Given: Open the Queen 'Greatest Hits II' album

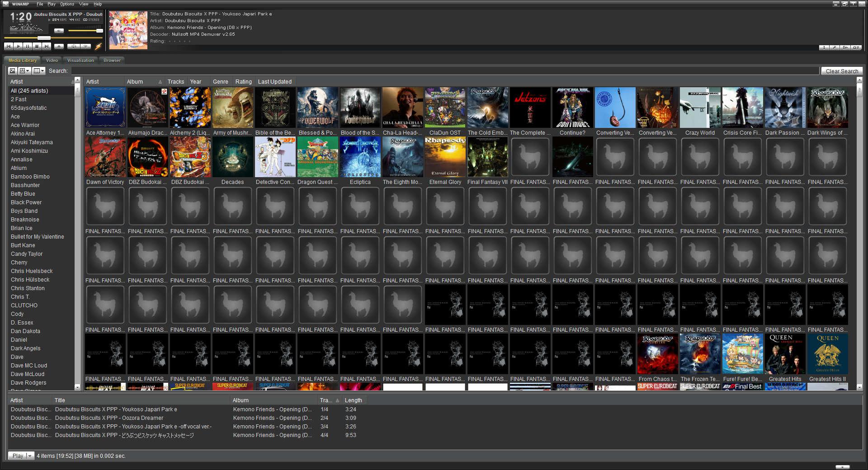Looking at the screenshot, I should point(828,358).
